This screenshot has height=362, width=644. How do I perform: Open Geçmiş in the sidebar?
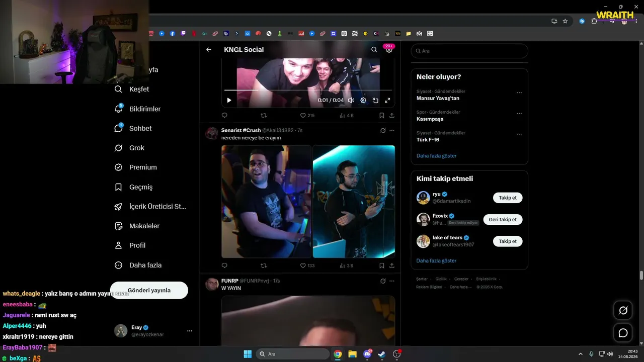(134, 187)
